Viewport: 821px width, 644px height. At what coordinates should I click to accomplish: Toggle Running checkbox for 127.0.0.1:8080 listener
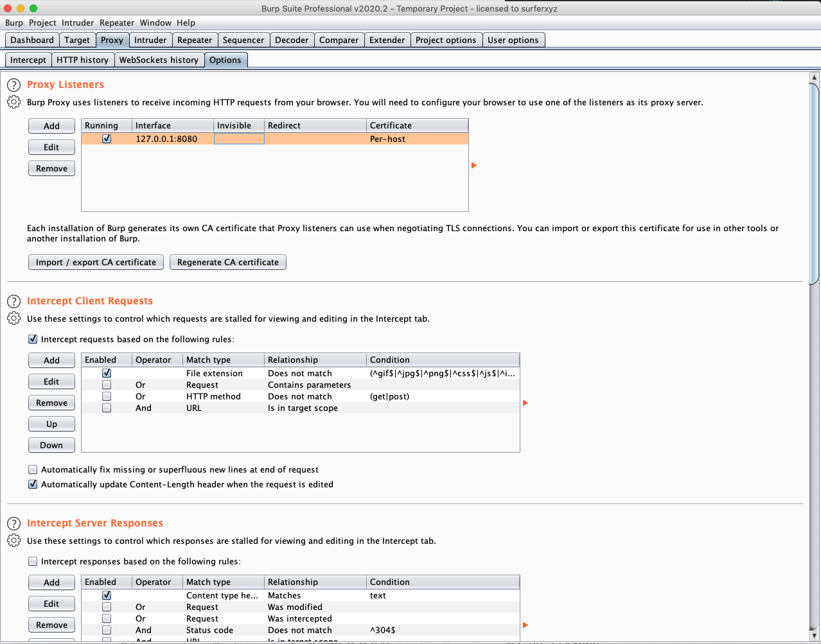tap(107, 139)
